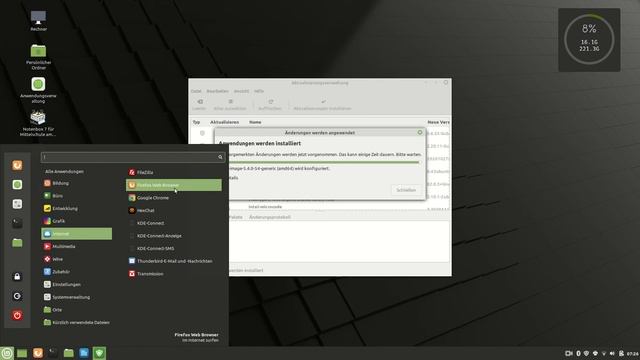Screen dimensions: 640x360
Task: Click the Auffrischen toolbar button
Action: 270,105
